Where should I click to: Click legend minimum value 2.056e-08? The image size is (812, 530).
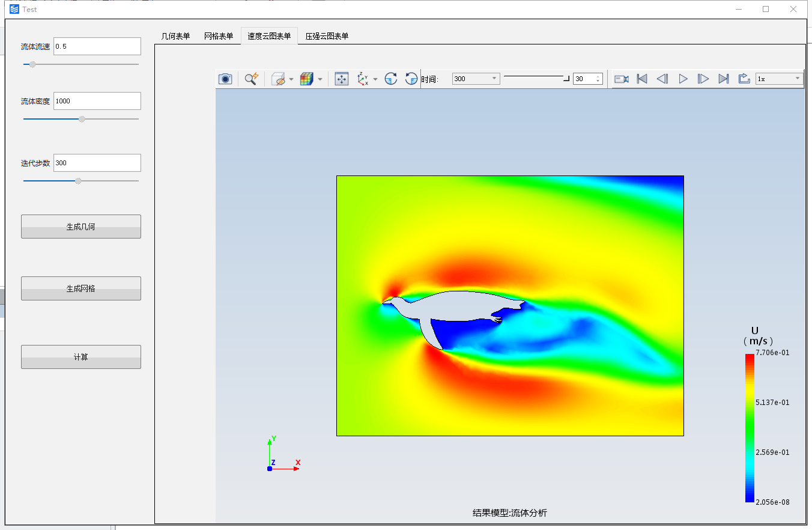click(x=772, y=502)
